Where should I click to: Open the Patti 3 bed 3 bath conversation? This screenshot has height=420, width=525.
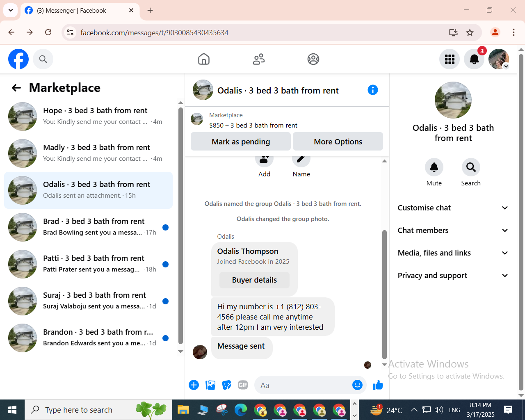[88, 264]
